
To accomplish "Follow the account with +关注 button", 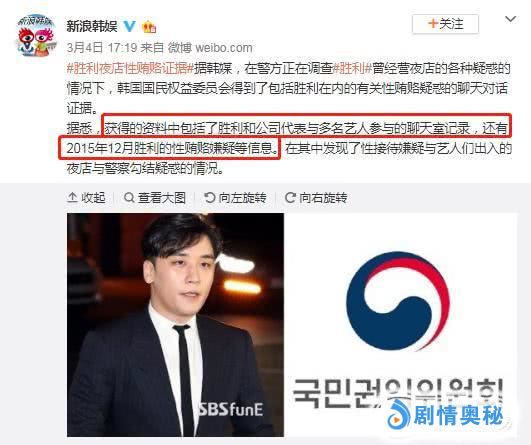I will point(445,24).
